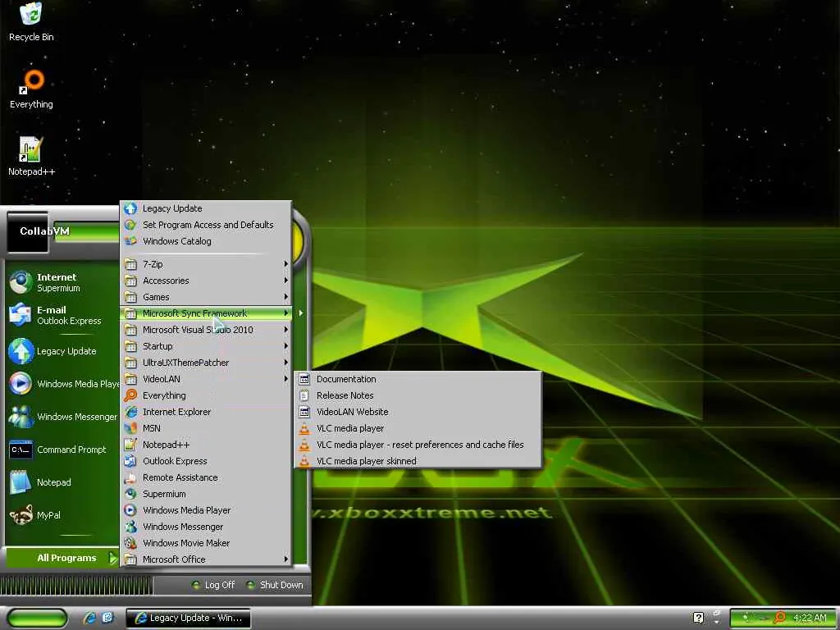Open Windows Media Player from programs list
The image size is (840, 630).
click(x=206, y=510)
